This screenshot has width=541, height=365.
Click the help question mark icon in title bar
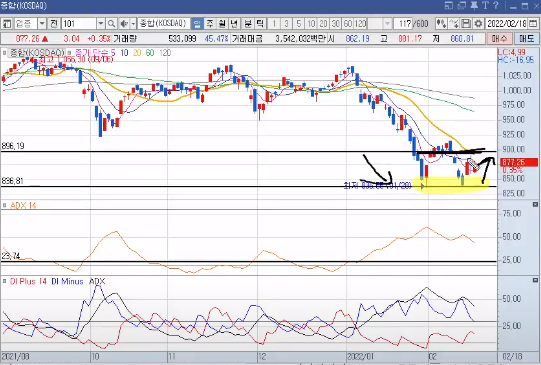496,6
